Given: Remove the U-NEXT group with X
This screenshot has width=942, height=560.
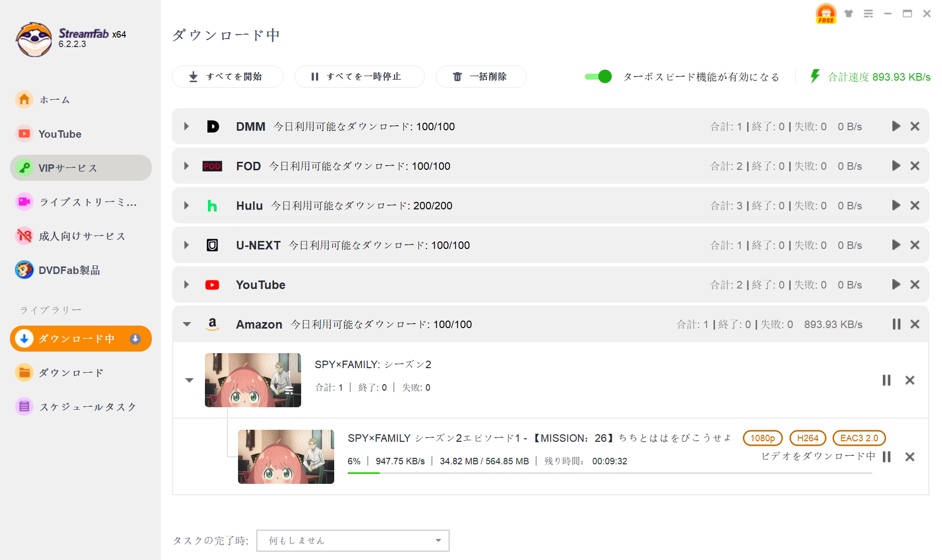Looking at the screenshot, I should point(915,245).
